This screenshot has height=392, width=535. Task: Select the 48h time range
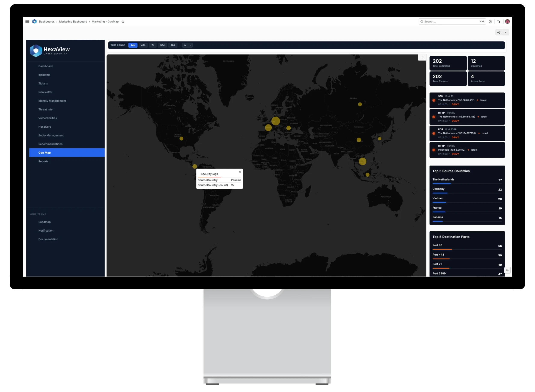click(143, 45)
